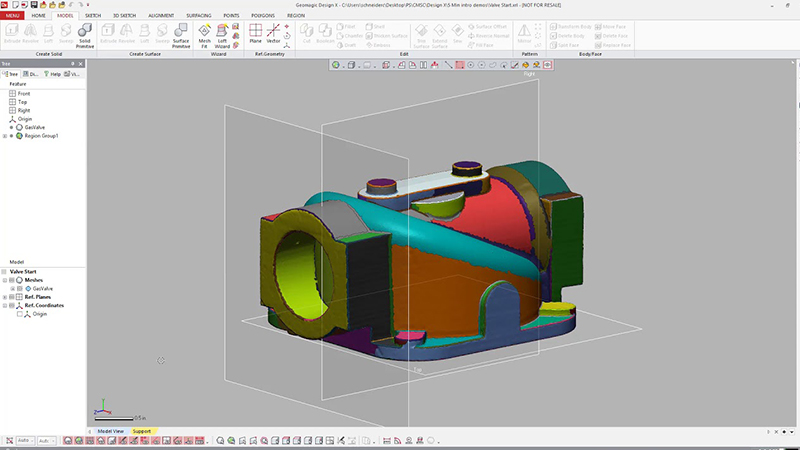Collapse the Meshes node in Model tree

click(x=5, y=279)
